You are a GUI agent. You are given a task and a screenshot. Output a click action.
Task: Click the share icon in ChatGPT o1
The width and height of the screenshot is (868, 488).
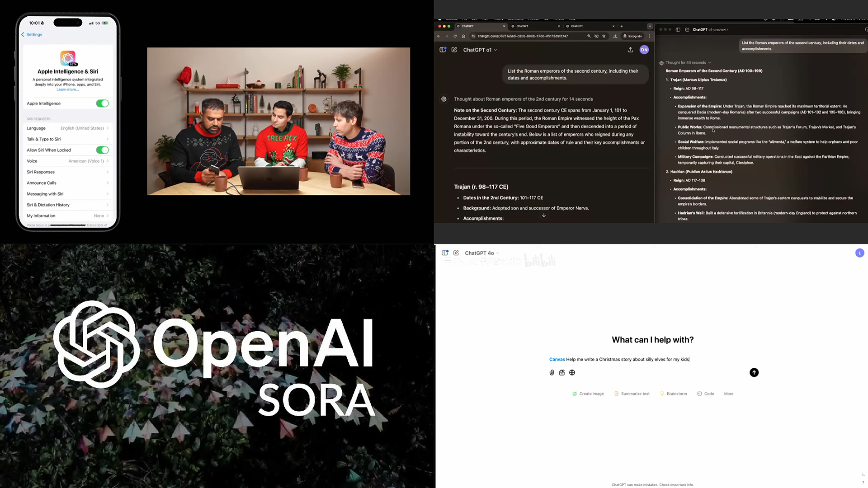(x=630, y=50)
